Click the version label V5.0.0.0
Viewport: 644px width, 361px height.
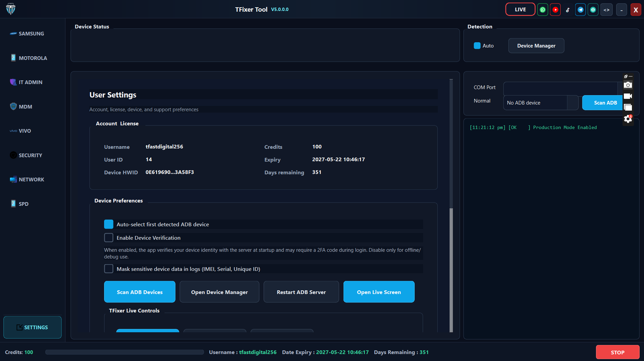coord(280,9)
